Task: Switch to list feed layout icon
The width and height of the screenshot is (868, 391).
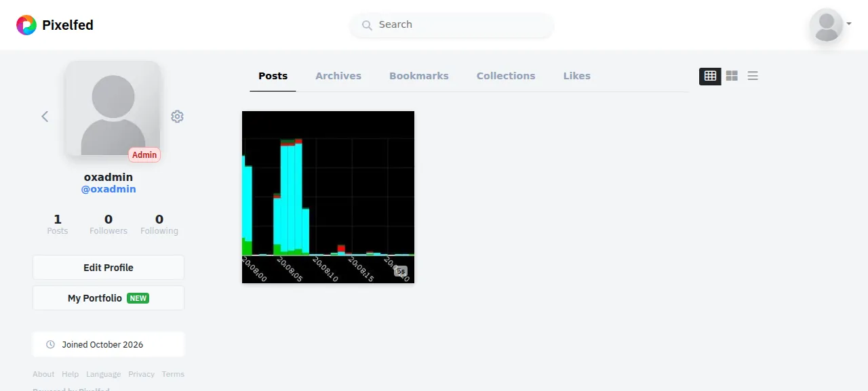Action: (753, 76)
